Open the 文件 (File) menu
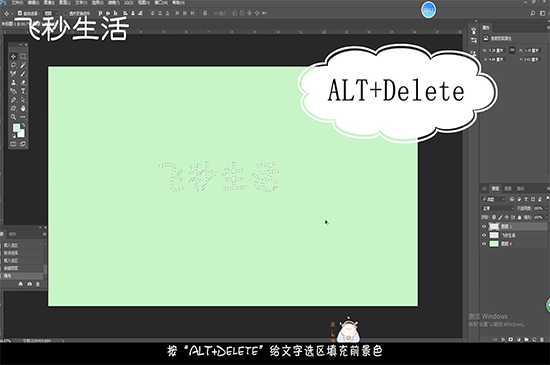Screen dimensions: 550x365 click(x=17, y=3)
